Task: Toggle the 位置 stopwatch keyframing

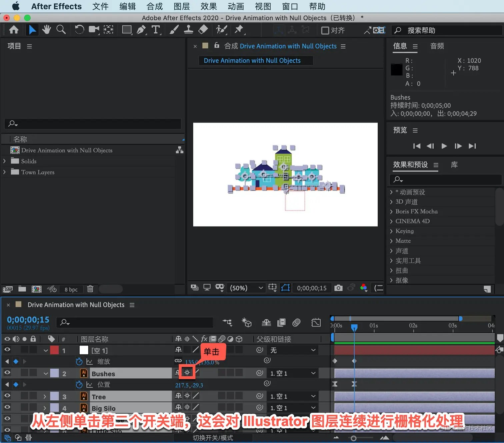Action: pyautogui.click(x=79, y=384)
